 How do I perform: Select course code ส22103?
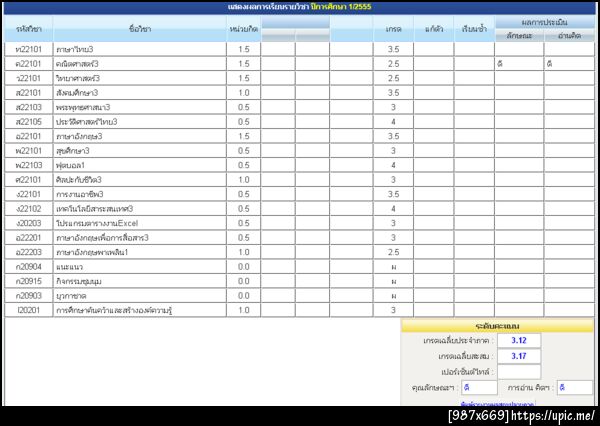29,107
